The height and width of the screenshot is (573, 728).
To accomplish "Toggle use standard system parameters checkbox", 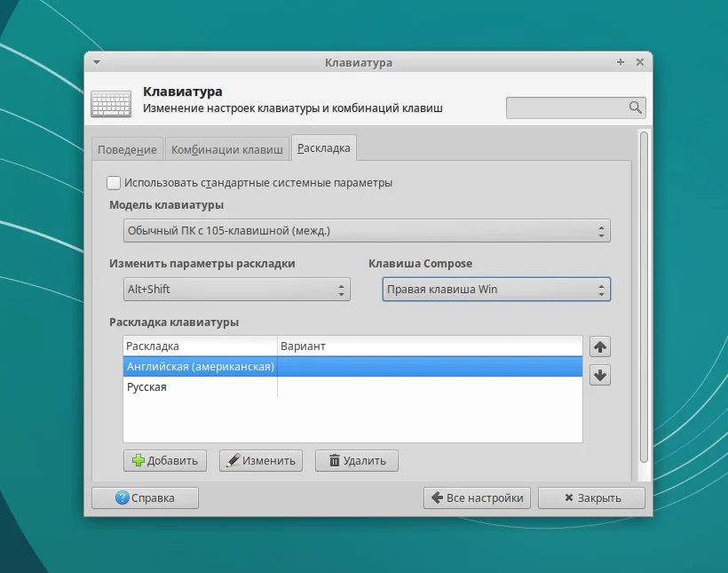I will 114,183.
